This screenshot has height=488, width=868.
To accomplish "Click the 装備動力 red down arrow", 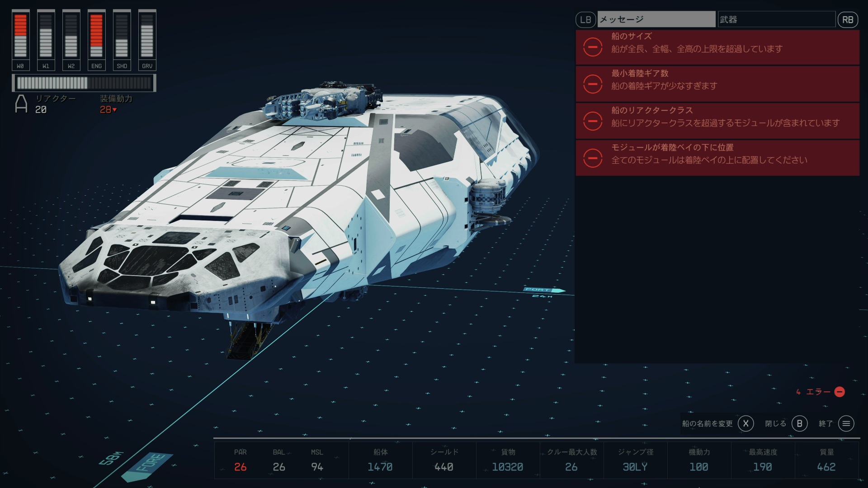I will [x=115, y=110].
